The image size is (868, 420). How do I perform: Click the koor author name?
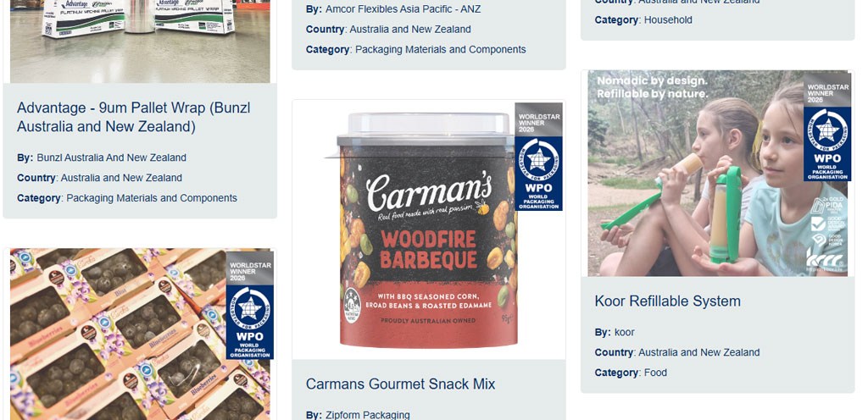(625, 333)
